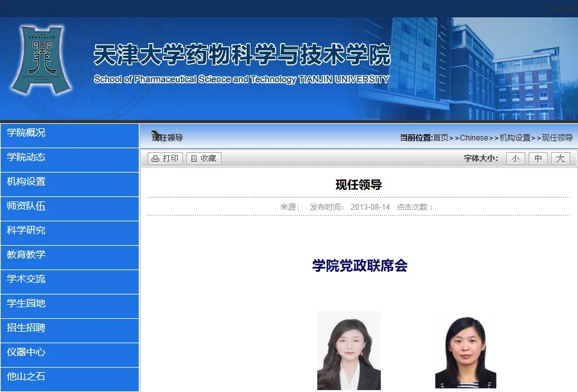578x392 pixels.
Task: Open the 机构设置 sidebar menu item
Action: pos(69,185)
